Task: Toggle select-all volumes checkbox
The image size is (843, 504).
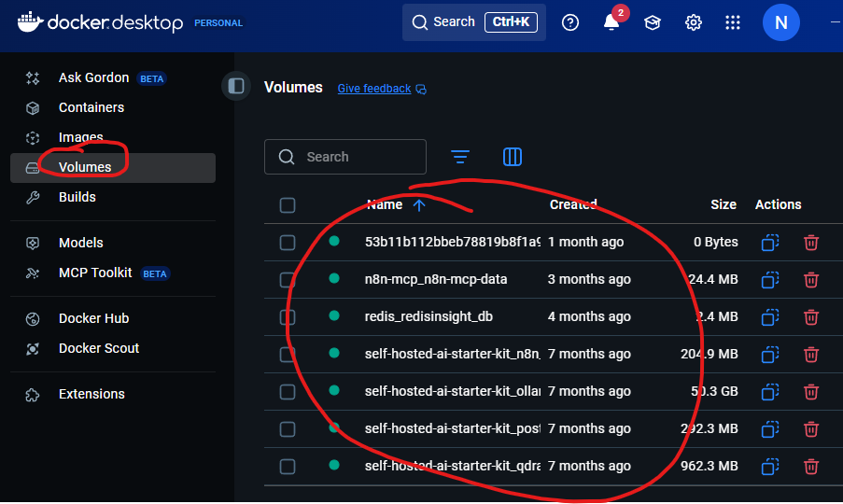Action: pyautogui.click(x=288, y=205)
